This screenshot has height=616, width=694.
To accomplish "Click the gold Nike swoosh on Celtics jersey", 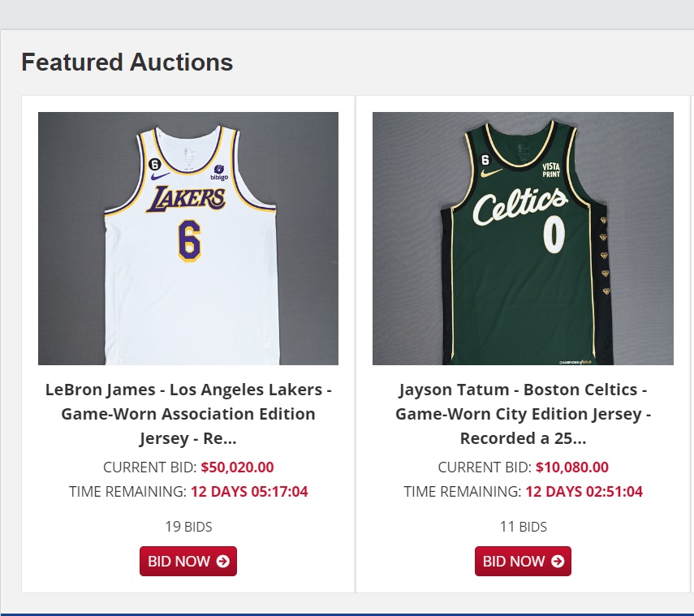I will tap(489, 174).
